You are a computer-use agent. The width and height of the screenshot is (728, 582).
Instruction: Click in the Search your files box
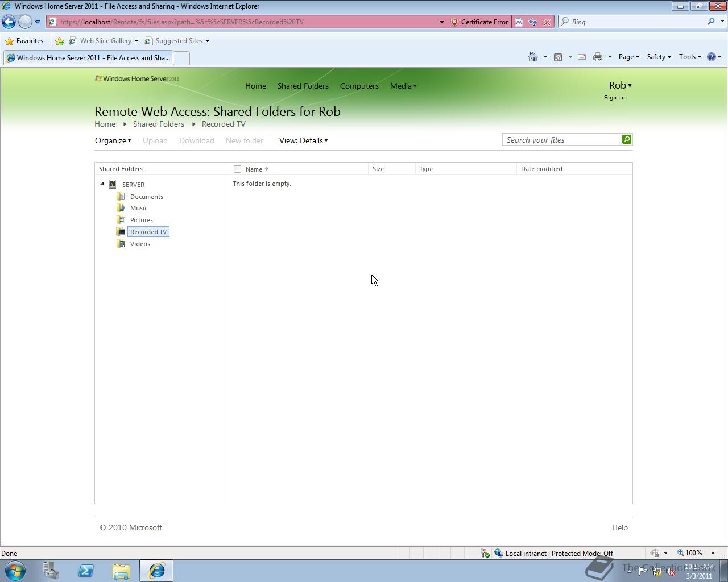click(562, 140)
